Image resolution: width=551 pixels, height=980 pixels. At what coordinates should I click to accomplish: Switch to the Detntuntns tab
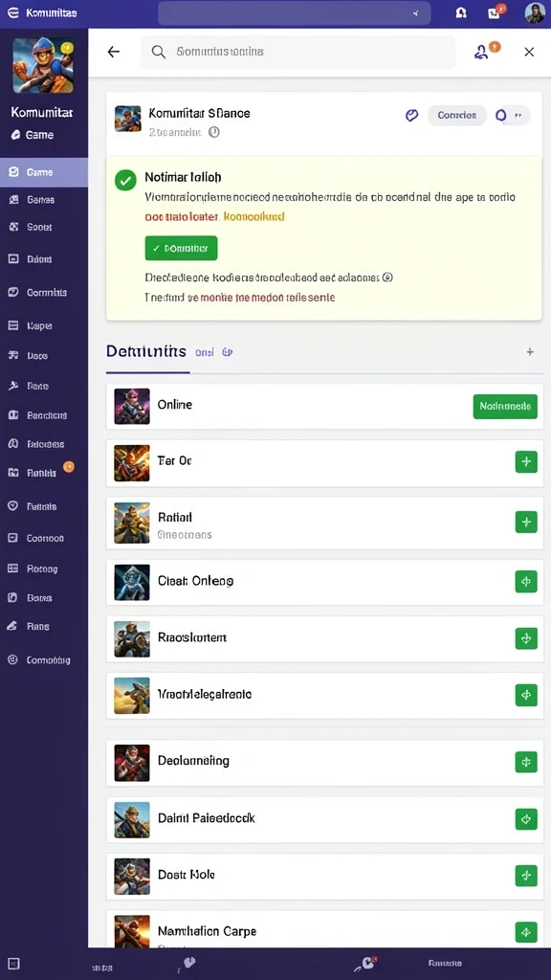[146, 351]
